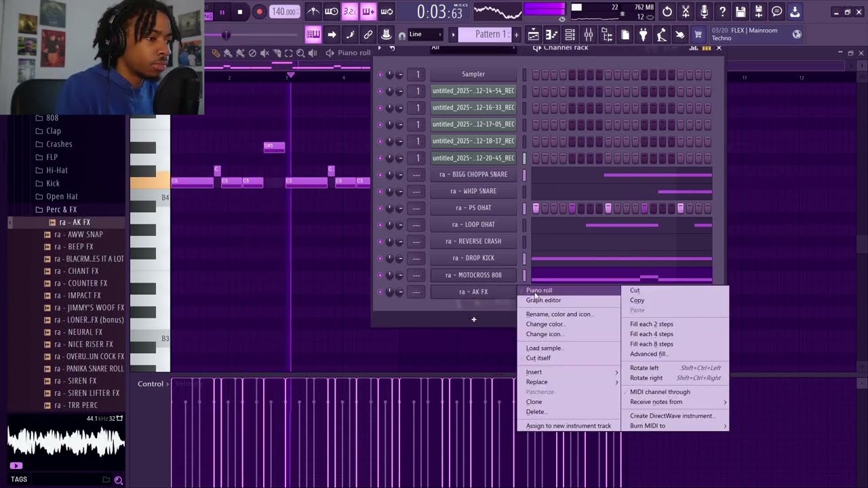The image size is (868, 488).
Task: Toggle mute LED for ra - AK FX channel
Action: pos(380,292)
